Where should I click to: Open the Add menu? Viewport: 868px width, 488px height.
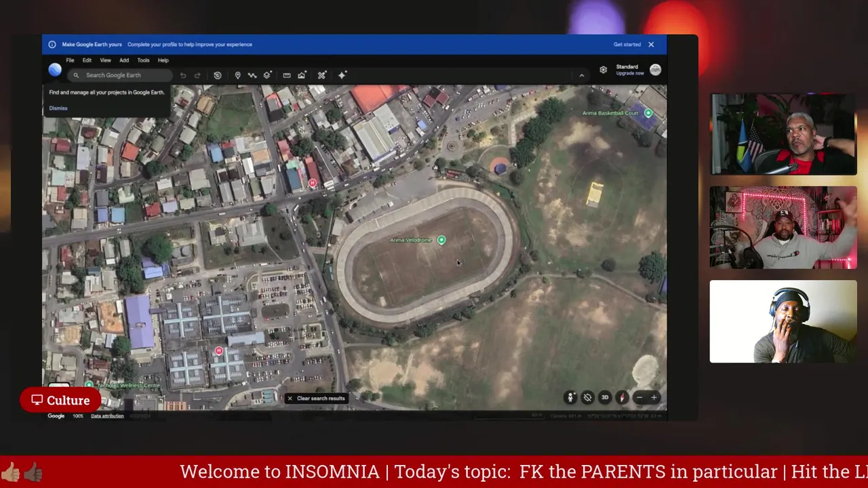pyautogui.click(x=124, y=60)
